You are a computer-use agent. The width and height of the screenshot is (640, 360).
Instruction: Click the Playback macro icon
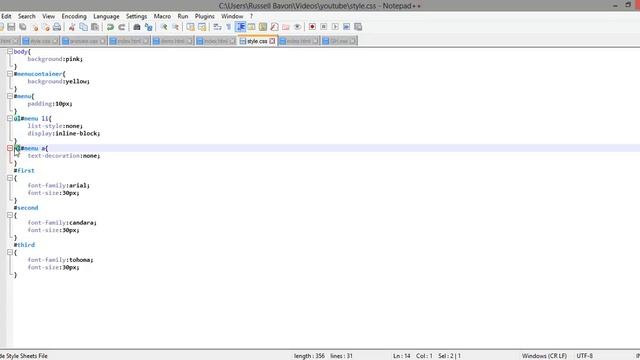tap(335, 27)
